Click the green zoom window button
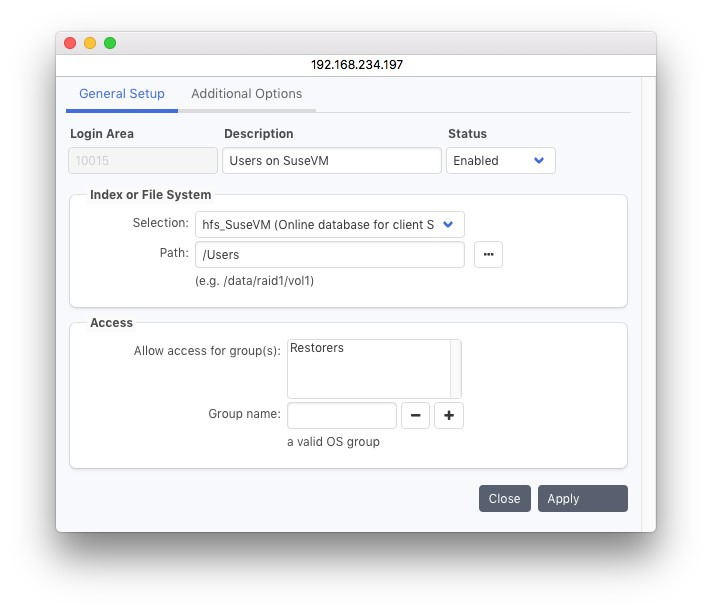This screenshot has width=712, height=612. pos(110,43)
